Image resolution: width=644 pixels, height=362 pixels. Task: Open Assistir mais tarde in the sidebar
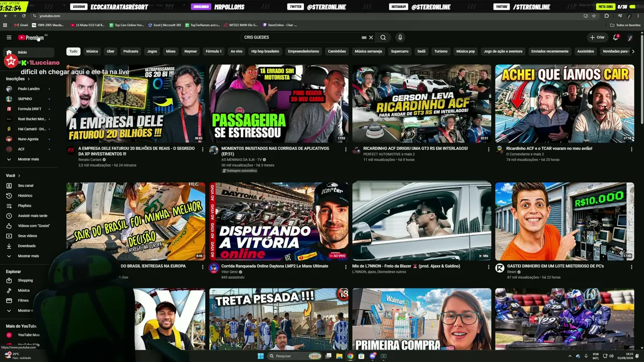[x=29, y=216]
